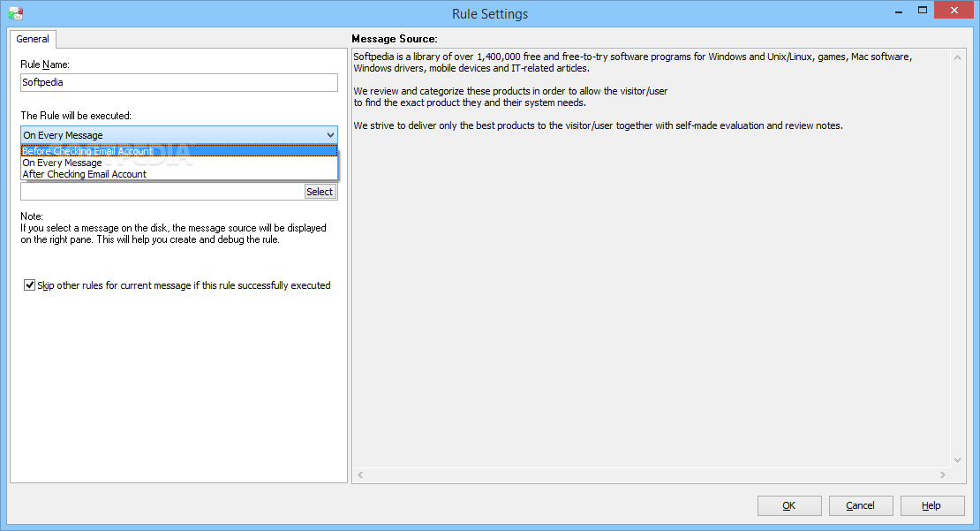The image size is (980, 531).
Task: Click scroll right arrow in Message Source
Action: click(x=943, y=475)
